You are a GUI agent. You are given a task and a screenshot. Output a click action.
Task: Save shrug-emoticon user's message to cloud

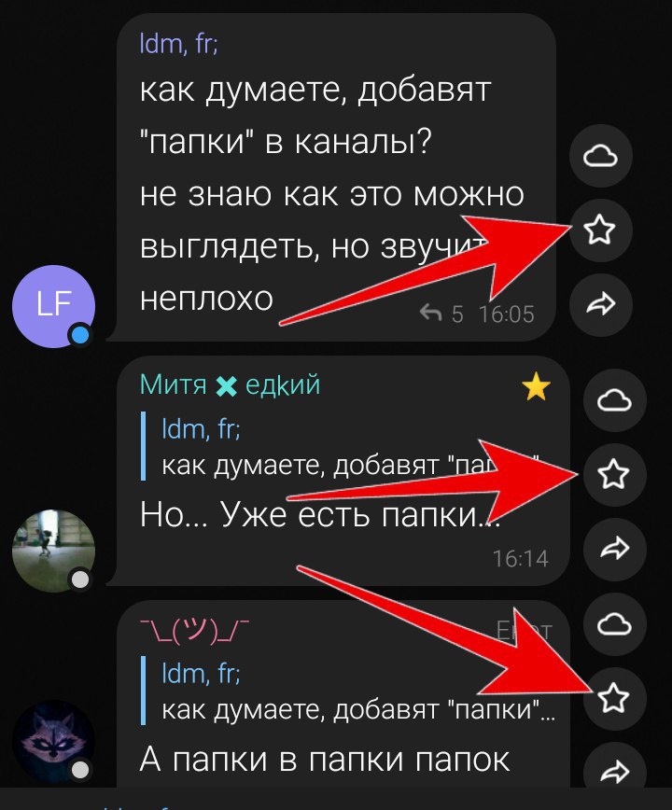pyautogui.click(x=614, y=624)
